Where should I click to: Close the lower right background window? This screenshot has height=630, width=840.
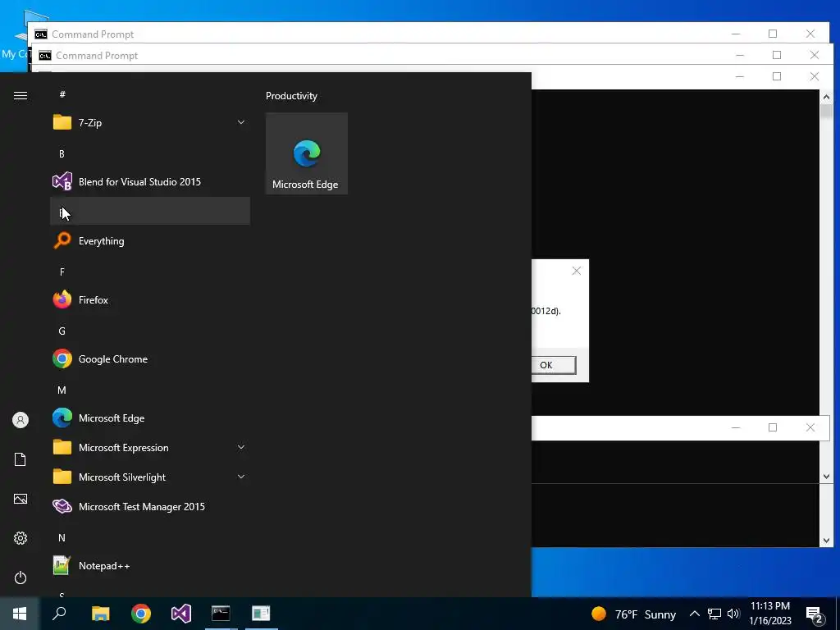[x=810, y=427]
